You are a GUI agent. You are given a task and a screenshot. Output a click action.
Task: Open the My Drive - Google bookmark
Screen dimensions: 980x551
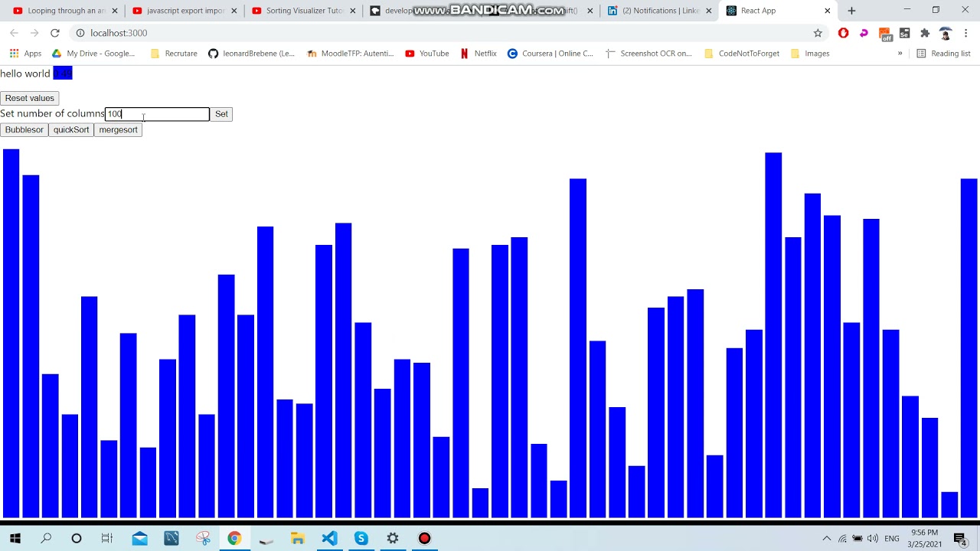tap(93, 54)
